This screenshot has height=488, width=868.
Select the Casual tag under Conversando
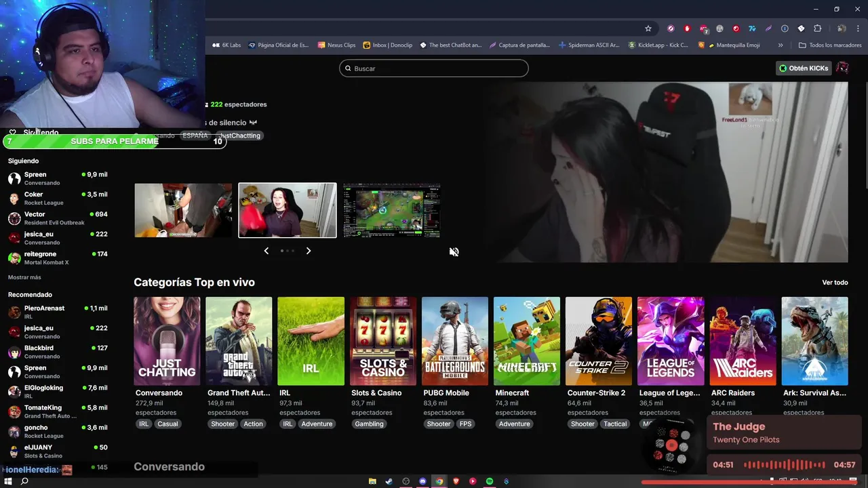pos(167,424)
